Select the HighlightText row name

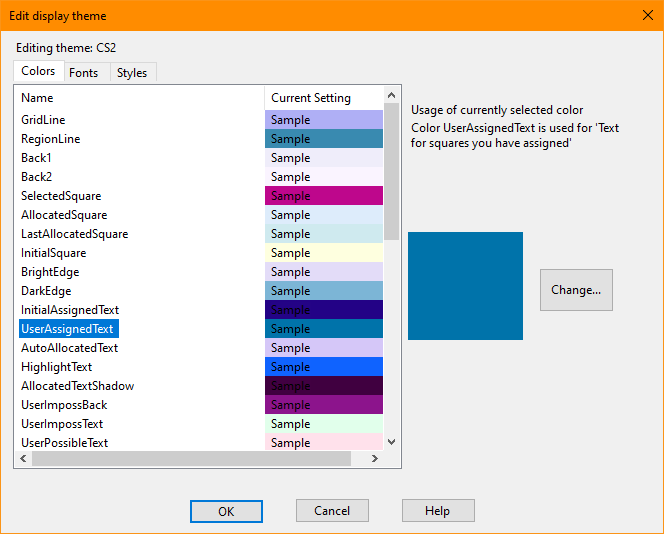point(57,367)
